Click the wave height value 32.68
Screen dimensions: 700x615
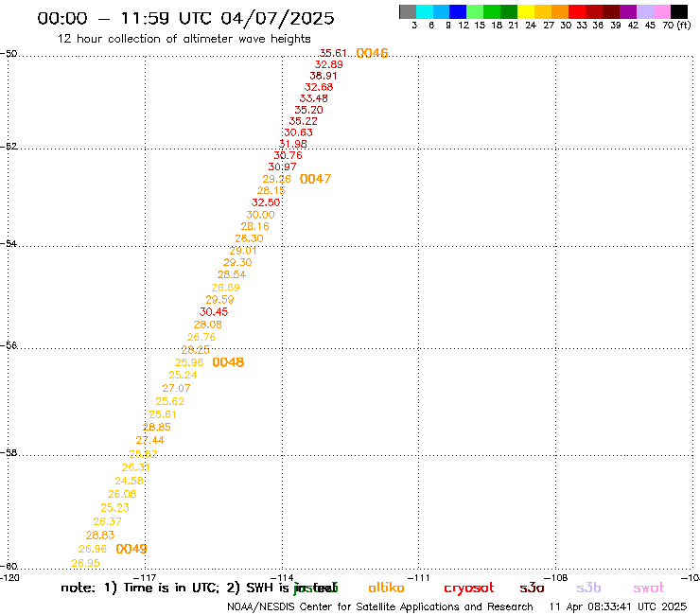[319, 87]
